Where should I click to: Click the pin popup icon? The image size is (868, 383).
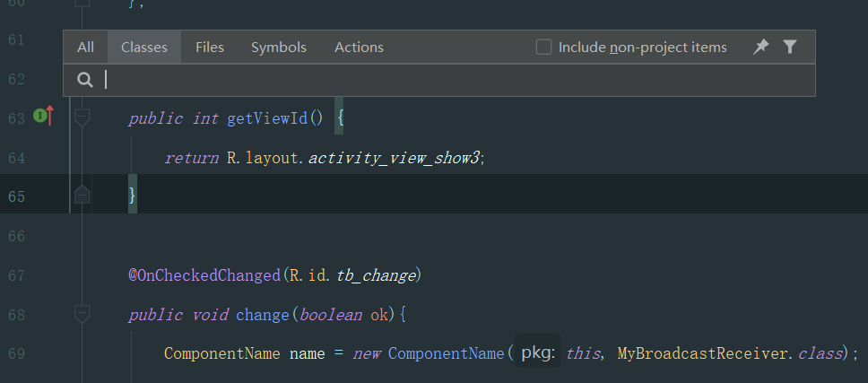(760, 47)
